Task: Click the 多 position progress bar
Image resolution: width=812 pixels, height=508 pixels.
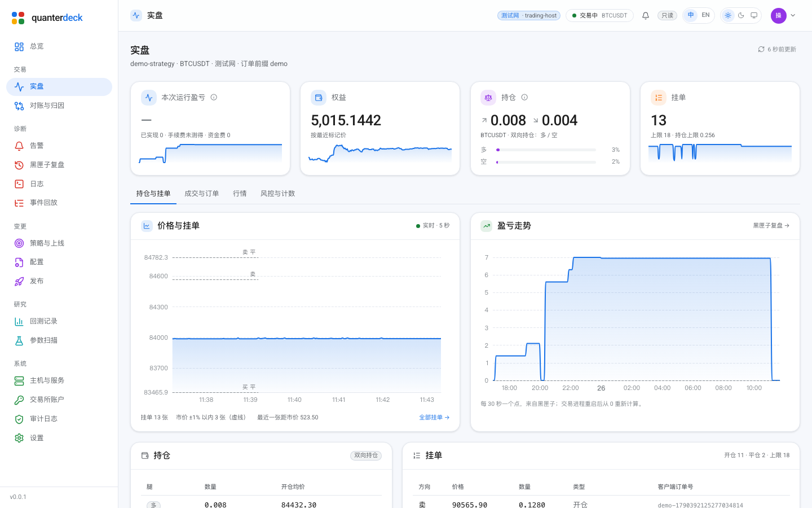Action: click(546, 150)
